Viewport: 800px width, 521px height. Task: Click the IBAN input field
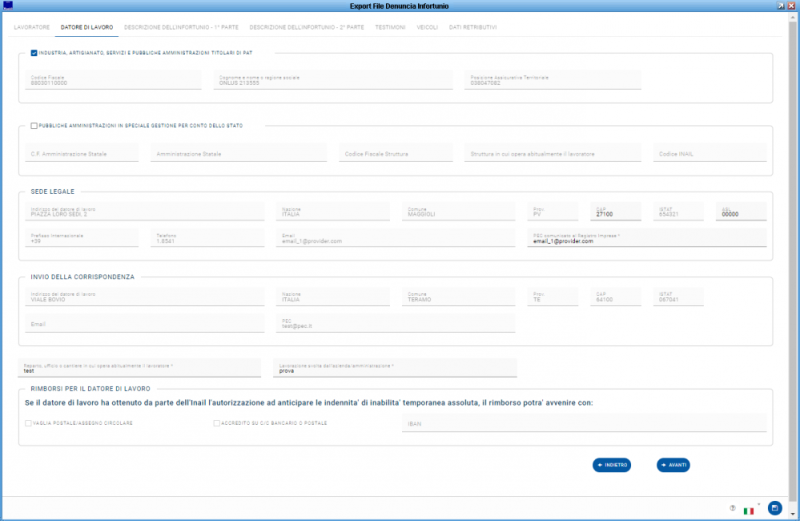tap(584, 423)
